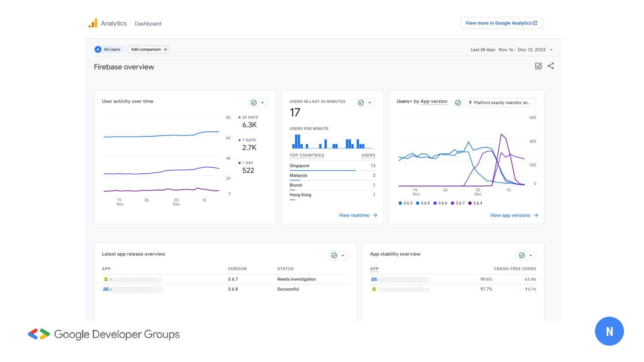Click the Analytics bar chart logo
This screenshot has height=362, width=644.
[93, 23]
